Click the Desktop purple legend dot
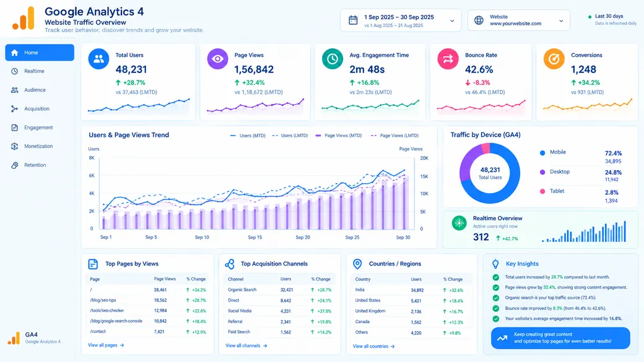This screenshot has height=362, width=644. 542,172
